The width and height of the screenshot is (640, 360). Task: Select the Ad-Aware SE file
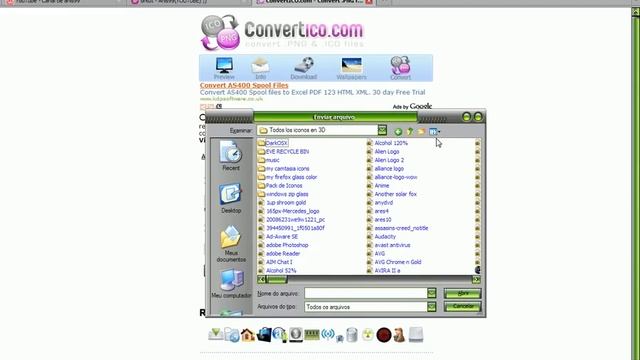pyautogui.click(x=278, y=236)
